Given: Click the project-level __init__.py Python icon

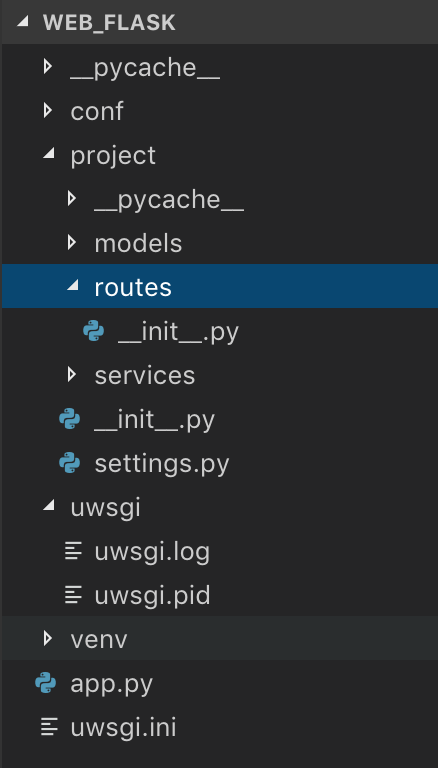Looking at the screenshot, I should click(70, 419).
